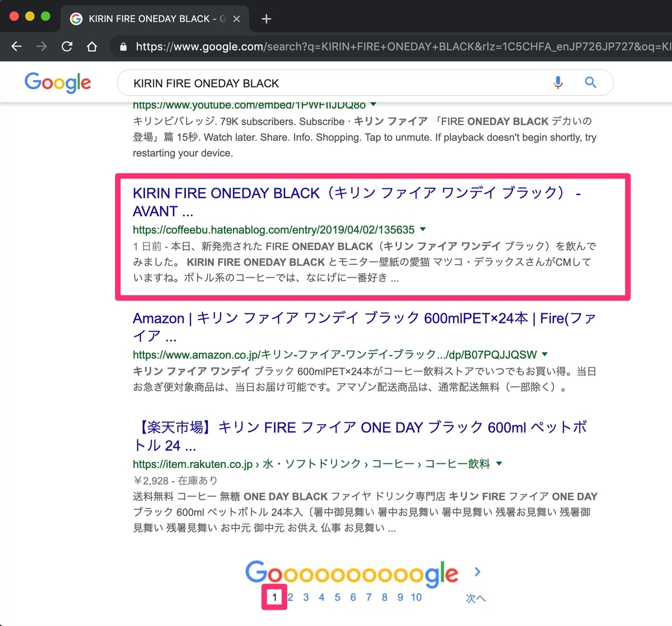Select the KIRIN FIRE ONEDAY BLACK browser tab
Image resolution: width=672 pixels, height=626 pixels.
point(155,19)
